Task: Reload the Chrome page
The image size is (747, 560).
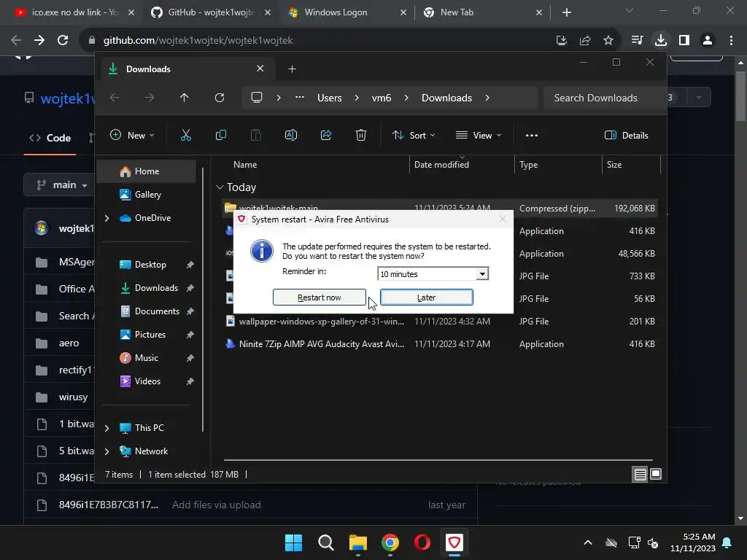Action: pyautogui.click(x=63, y=41)
